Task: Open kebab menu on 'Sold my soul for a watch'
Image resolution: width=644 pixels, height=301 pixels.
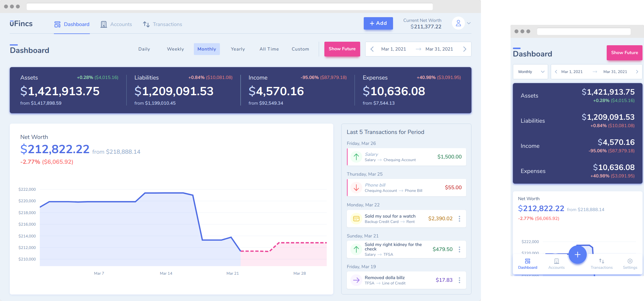Action: tap(460, 219)
